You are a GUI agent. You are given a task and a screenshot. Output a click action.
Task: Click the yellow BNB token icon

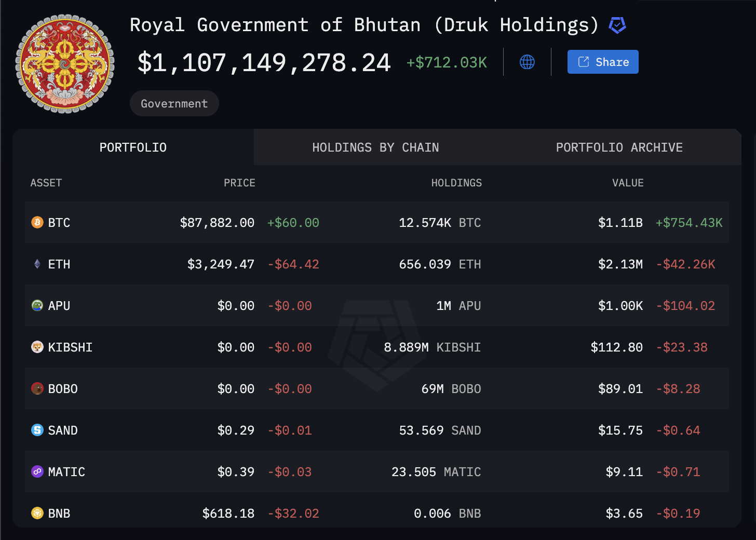(x=37, y=514)
